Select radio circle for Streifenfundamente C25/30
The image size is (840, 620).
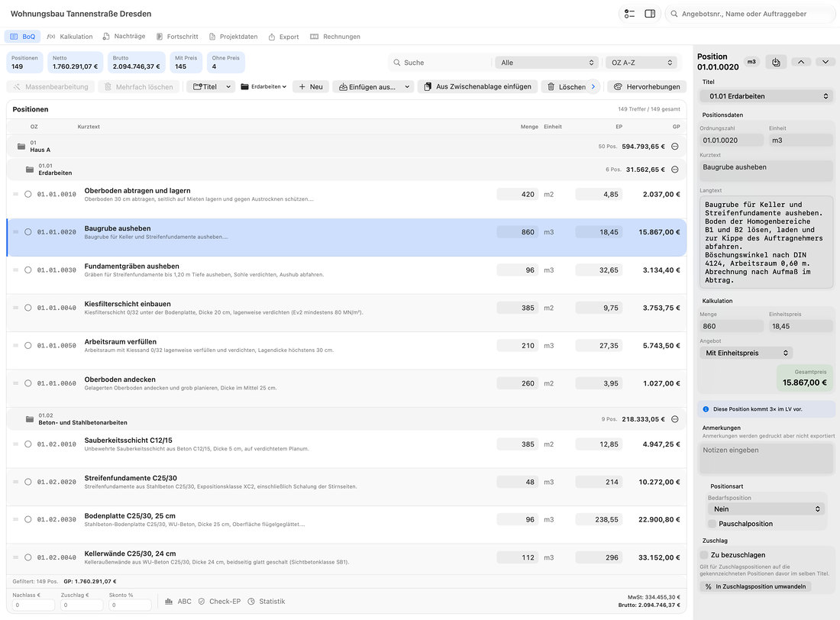27,483
